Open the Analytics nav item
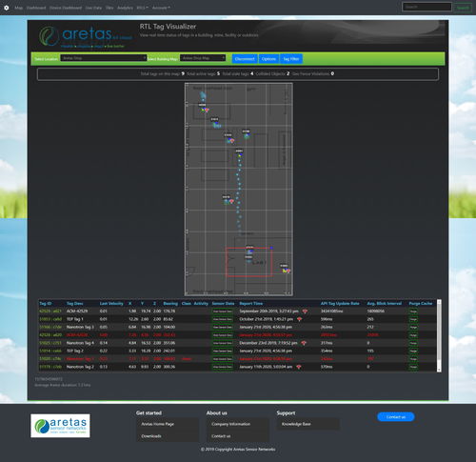 pos(125,8)
